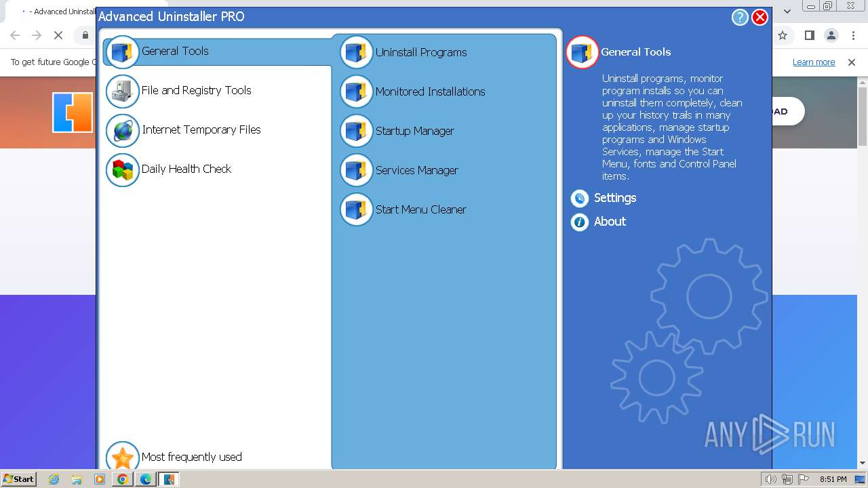Open the Settings link
Viewport: 868px width, 488px height.
[x=615, y=198]
